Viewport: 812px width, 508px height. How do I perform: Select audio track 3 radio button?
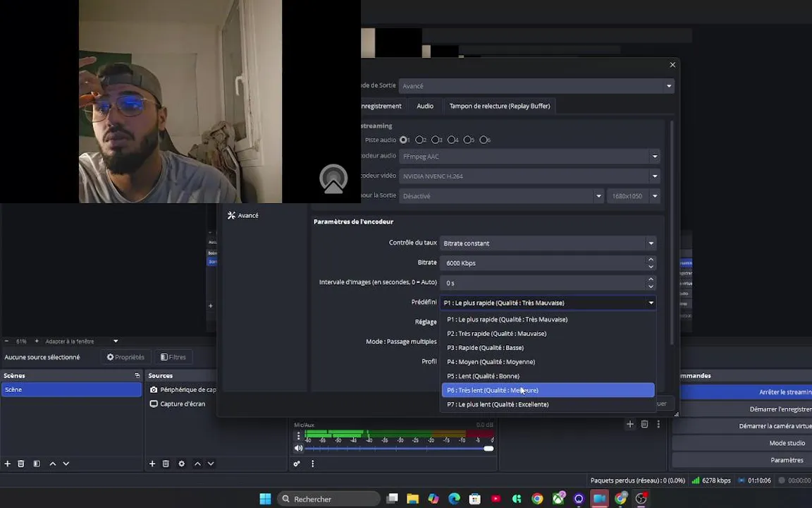pos(435,140)
